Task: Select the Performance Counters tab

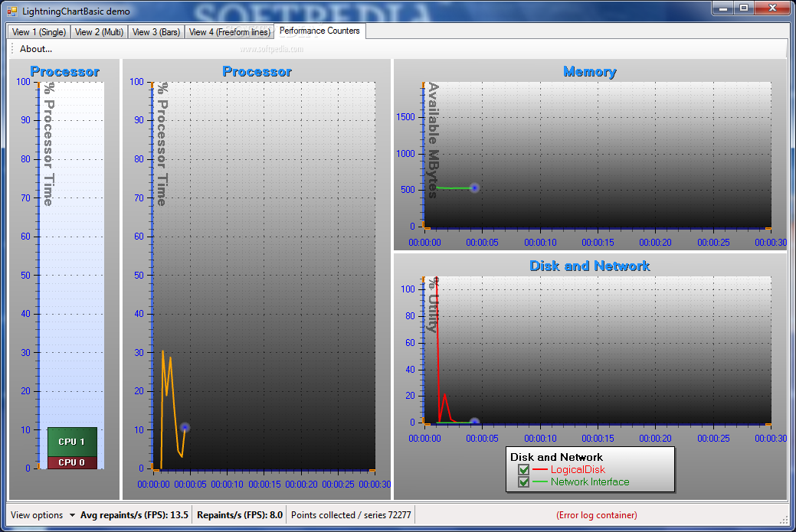Action: coord(319,31)
